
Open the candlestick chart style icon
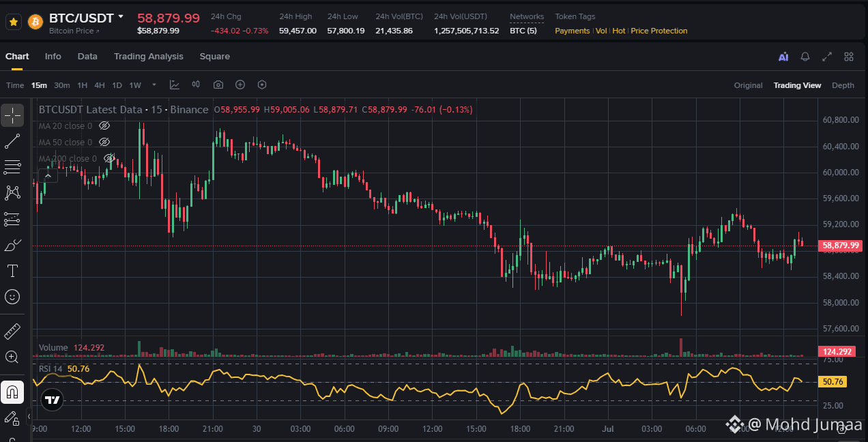pos(196,85)
